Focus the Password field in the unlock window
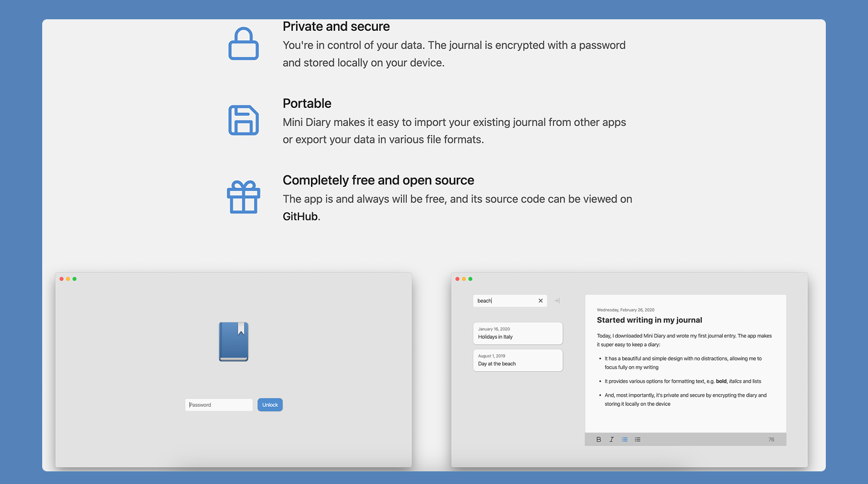The width and height of the screenshot is (868, 484). click(x=219, y=405)
